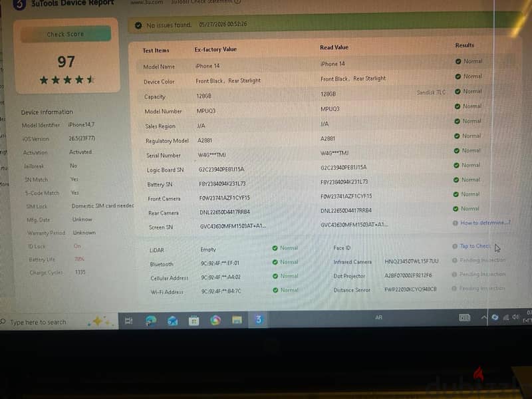
Task: Click the Normal check icon in Capacity row
Action: pyautogui.click(x=458, y=92)
